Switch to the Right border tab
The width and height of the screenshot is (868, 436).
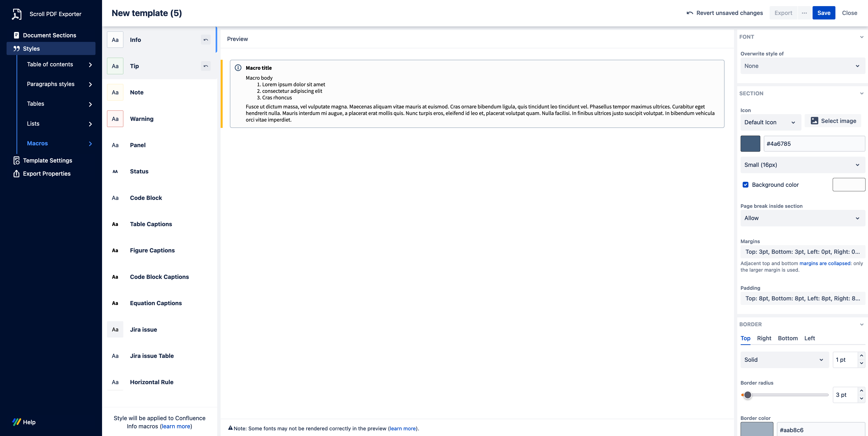coord(764,338)
